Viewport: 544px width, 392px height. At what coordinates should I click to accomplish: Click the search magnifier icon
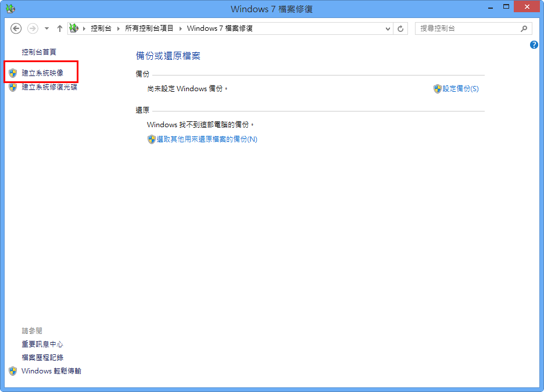coord(524,29)
